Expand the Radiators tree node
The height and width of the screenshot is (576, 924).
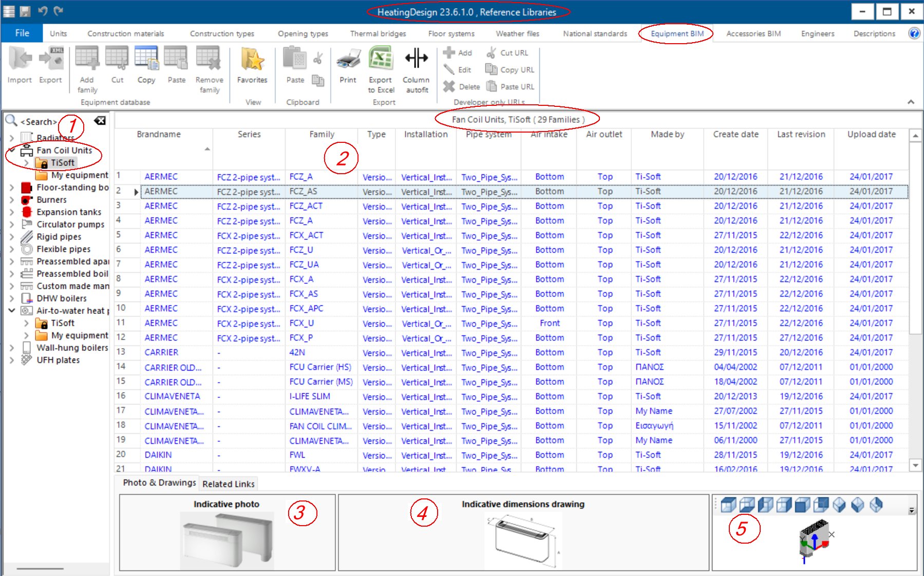tap(13, 137)
